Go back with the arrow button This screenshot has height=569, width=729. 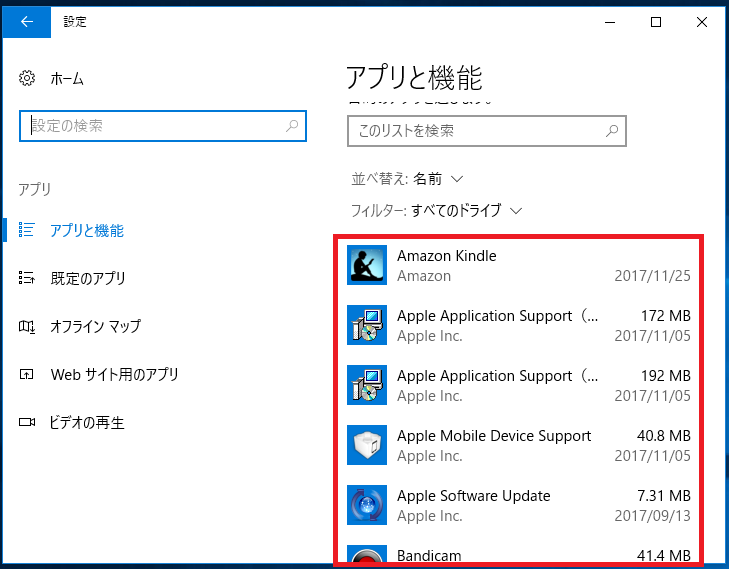tap(27, 22)
